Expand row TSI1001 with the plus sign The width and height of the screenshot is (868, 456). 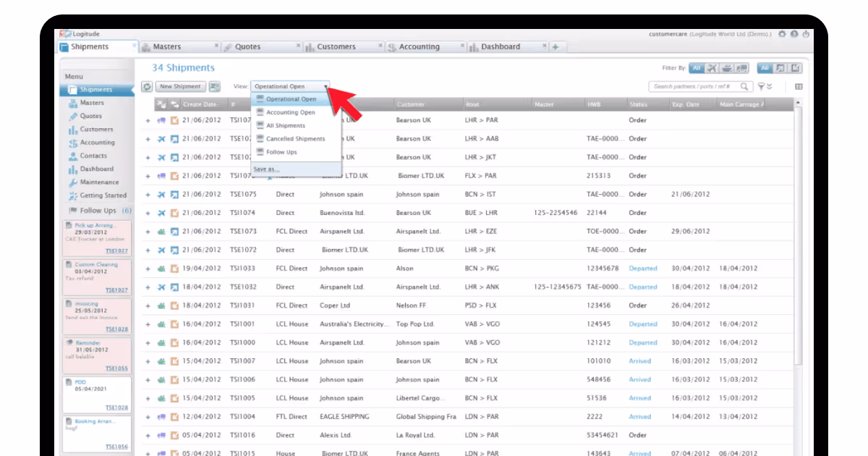148,324
